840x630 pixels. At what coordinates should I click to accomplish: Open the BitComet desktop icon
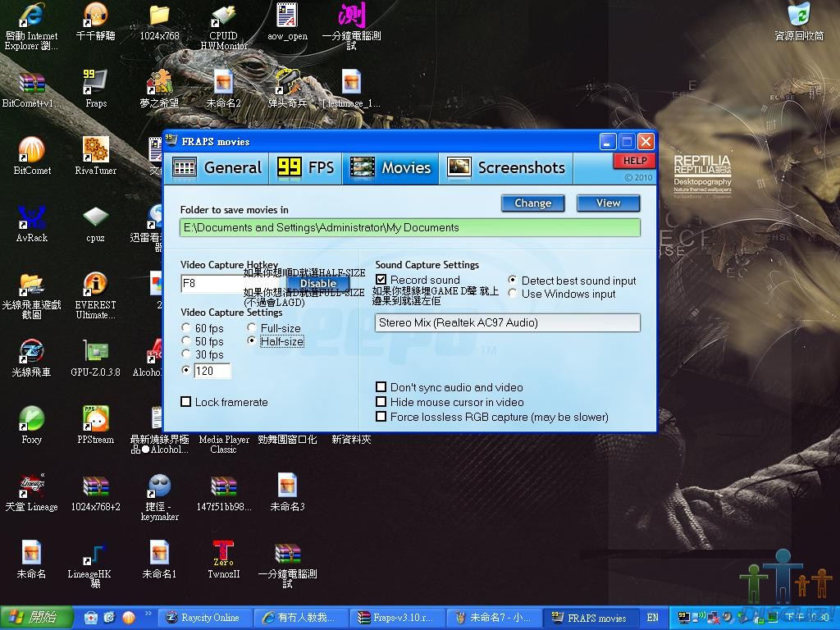click(32, 151)
